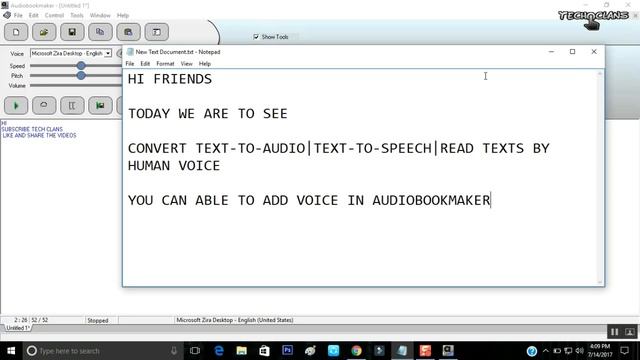
Task: Open the Control menu
Action: (54, 15)
